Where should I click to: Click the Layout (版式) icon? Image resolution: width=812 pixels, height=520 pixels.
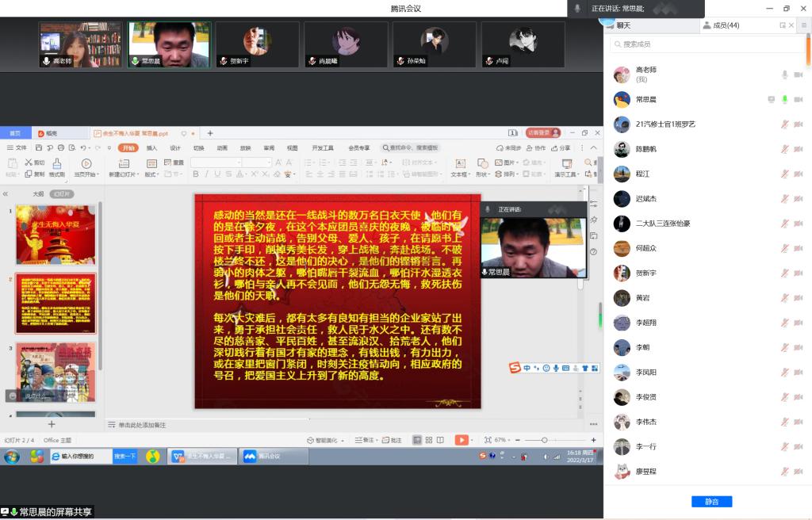tap(151, 164)
